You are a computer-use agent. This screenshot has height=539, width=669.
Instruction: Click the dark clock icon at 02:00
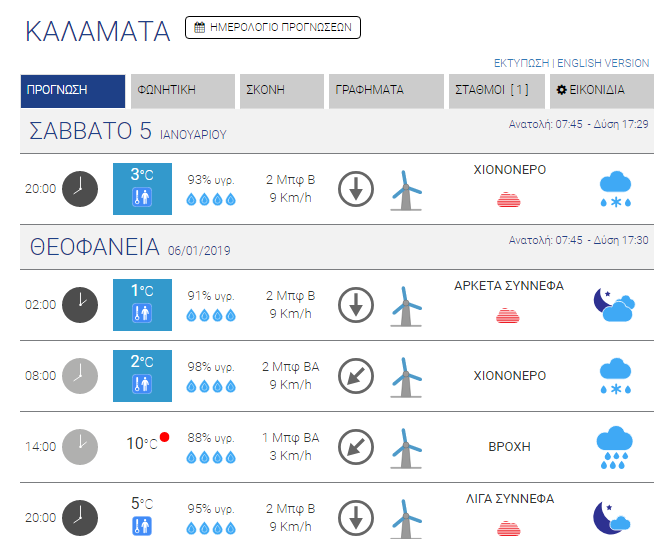coord(80,305)
